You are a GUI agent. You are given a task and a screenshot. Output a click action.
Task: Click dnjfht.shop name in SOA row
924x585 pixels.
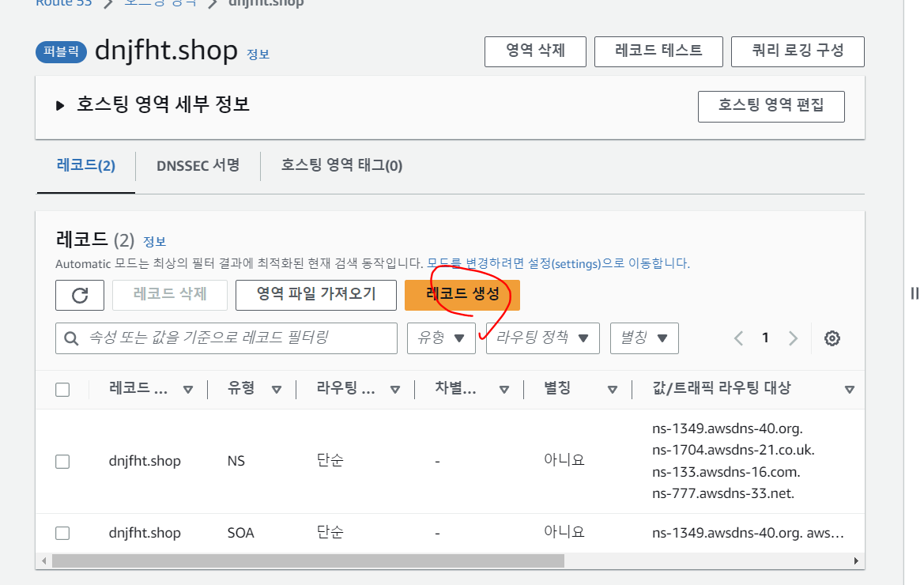click(x=145, y=533)
